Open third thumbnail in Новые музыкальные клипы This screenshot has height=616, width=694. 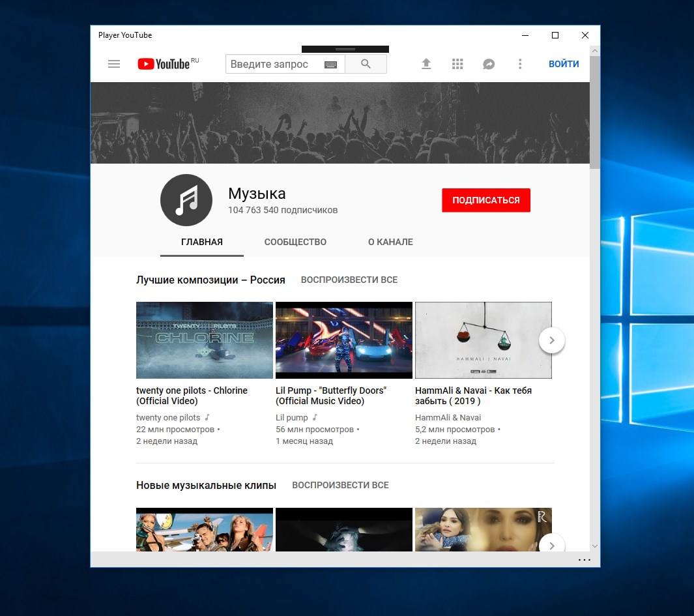(484, 530)
